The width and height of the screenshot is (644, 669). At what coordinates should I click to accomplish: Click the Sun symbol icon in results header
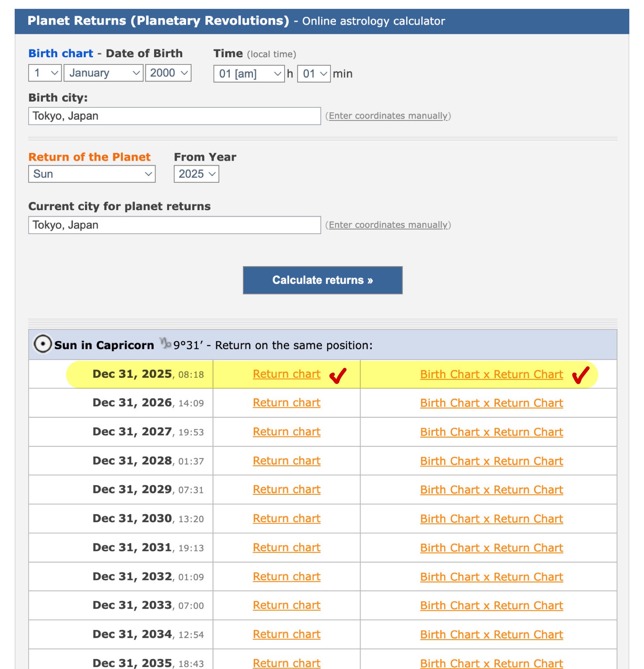pos(42,344)
